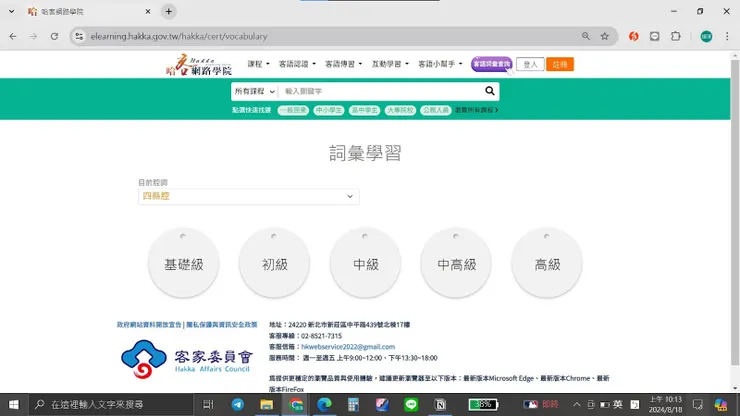This screenshot has width=740, height=416.
Task: Click the hkwebservice2022@gmail.com email link
Action: 348,347
